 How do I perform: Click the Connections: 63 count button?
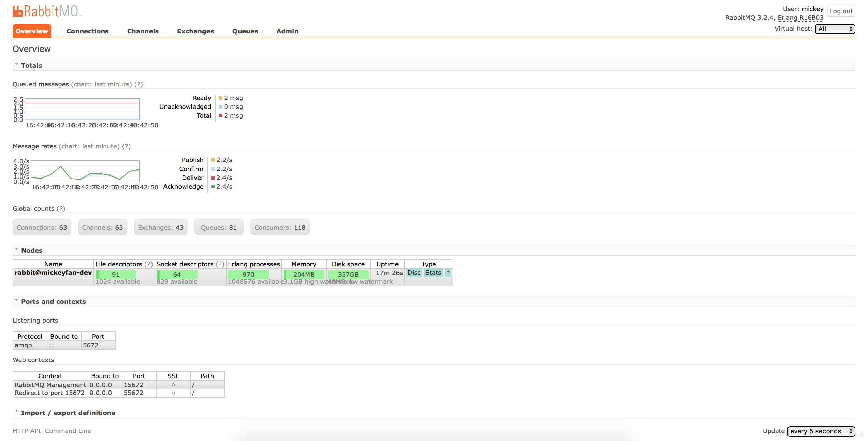click(42, 227)
